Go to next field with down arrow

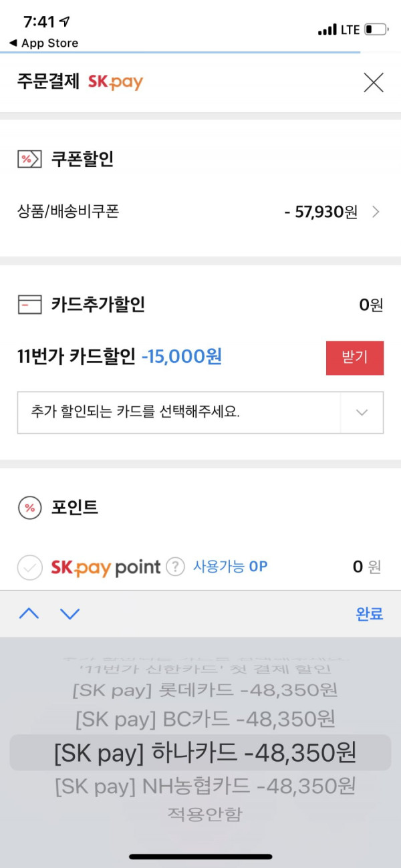tap(70, 613)
